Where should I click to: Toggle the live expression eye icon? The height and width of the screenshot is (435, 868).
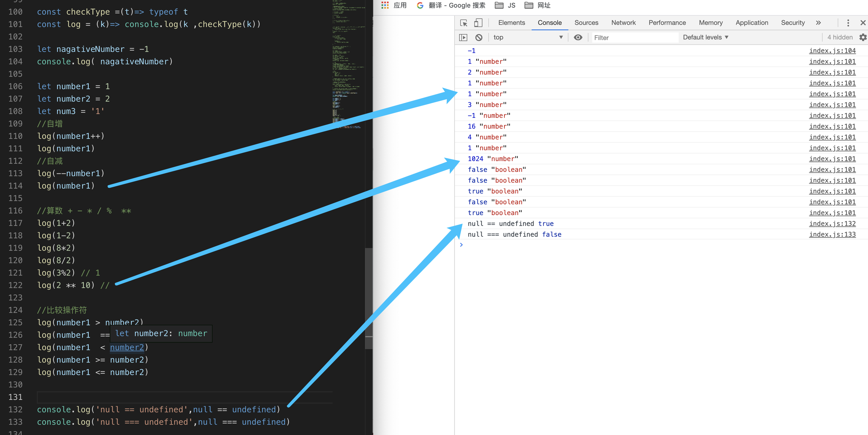point(578,37)
